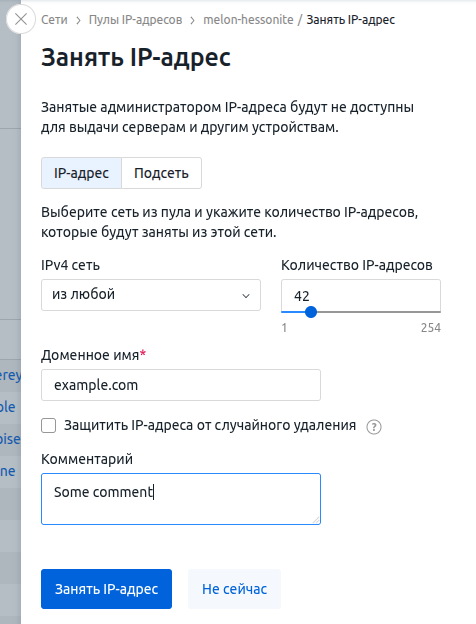Click the chevron after Пулы IP-адресов breadcrumb

point(193,20)
